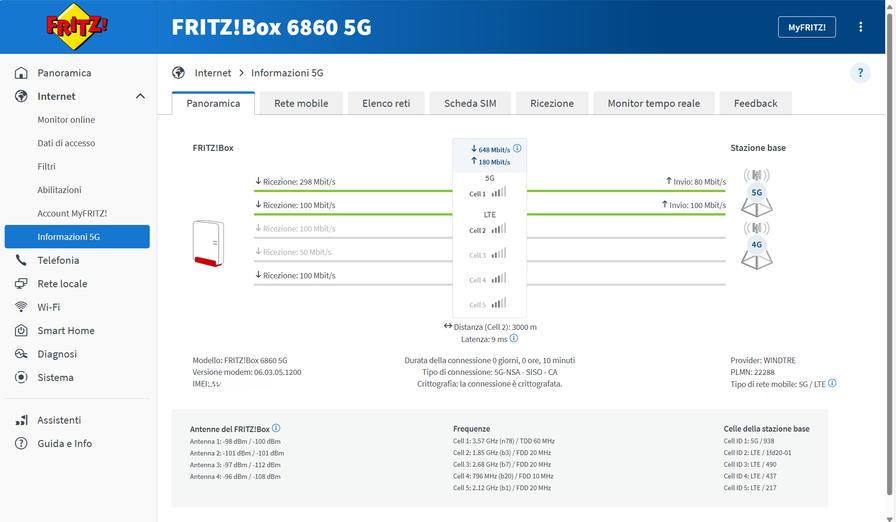
Task: Click 'Cell ID 2: LTE / 1fd20-01' text
Action: click(757, 452)
